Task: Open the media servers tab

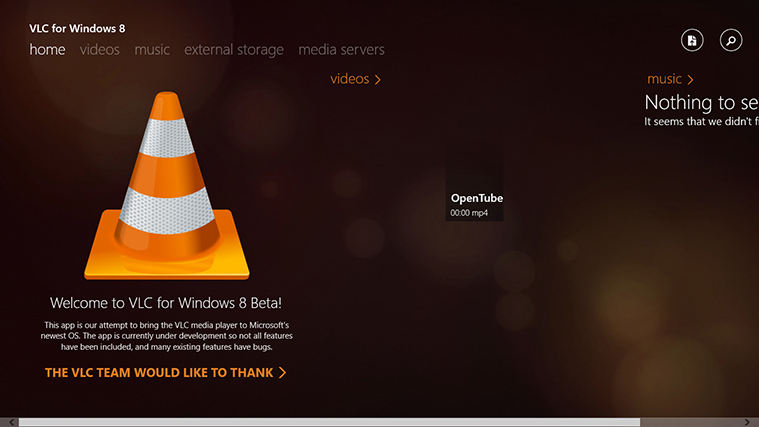Action: pyautogui.click(x=341, y=49)
